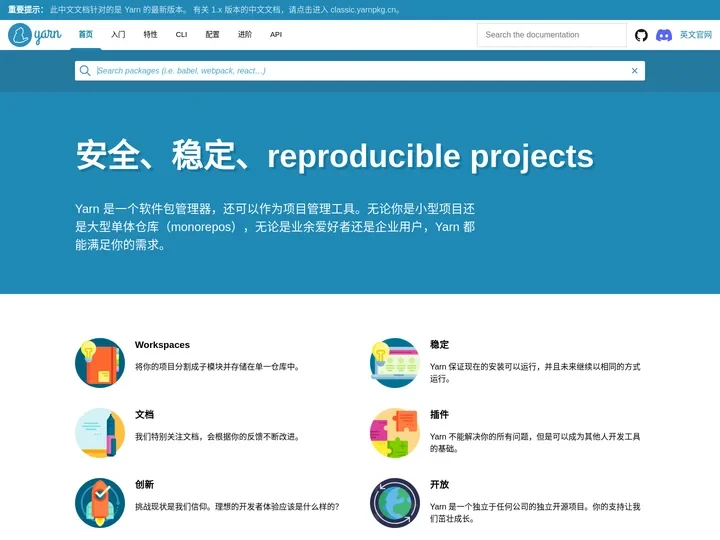Screen dimensions: 720x540
Task: Click the 开放 feature heading
Action: click(x=439, y=484)
